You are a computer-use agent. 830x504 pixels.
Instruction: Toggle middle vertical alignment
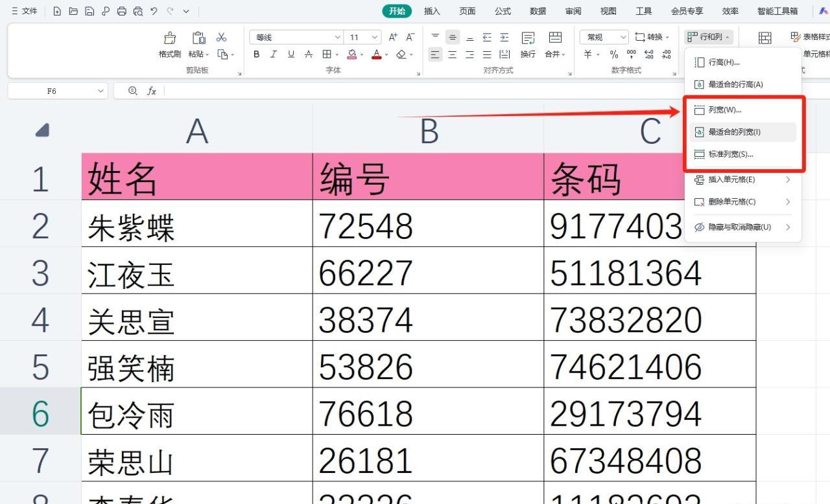pos(453,37)
